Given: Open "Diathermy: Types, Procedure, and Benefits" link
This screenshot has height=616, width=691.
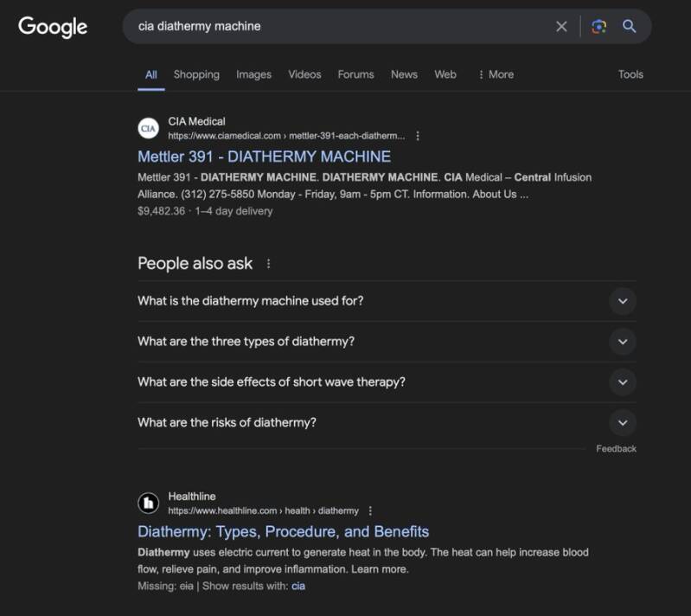Looking at the screenshot, I should [283, 531].
